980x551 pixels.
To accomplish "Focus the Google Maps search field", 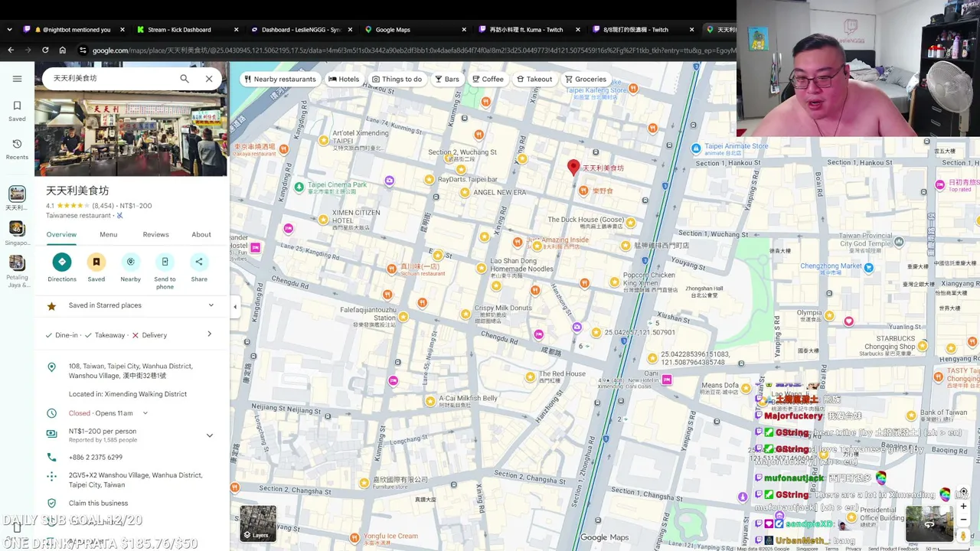I will point(111,78).
